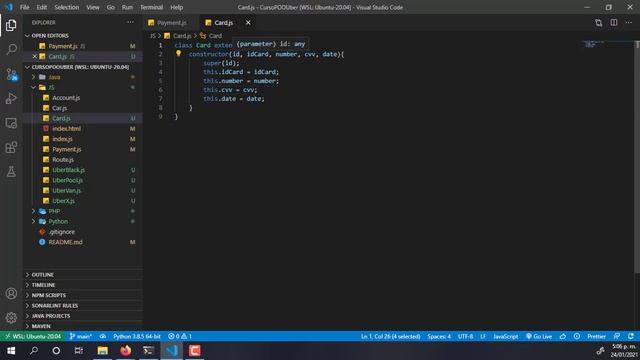Expand the Maven panel
The width and height of the screenshot is (640, 360).
click(x=83, y=326)
